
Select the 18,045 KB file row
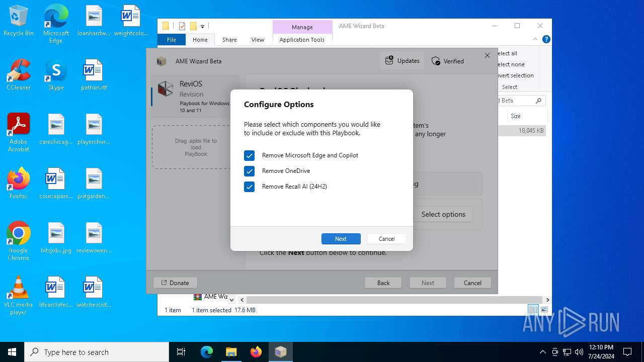pyautogui.click(x=522, y=131)
